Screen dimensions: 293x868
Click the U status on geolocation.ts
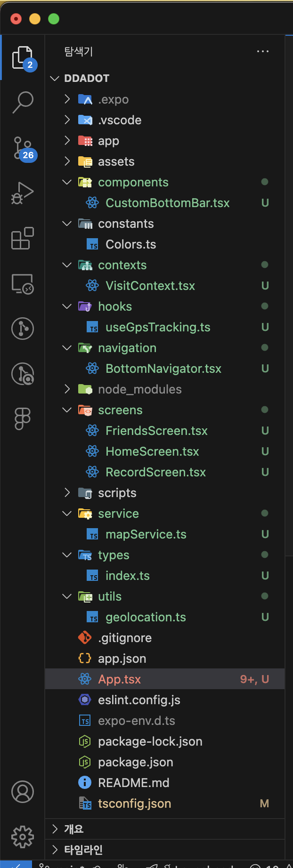265,617
